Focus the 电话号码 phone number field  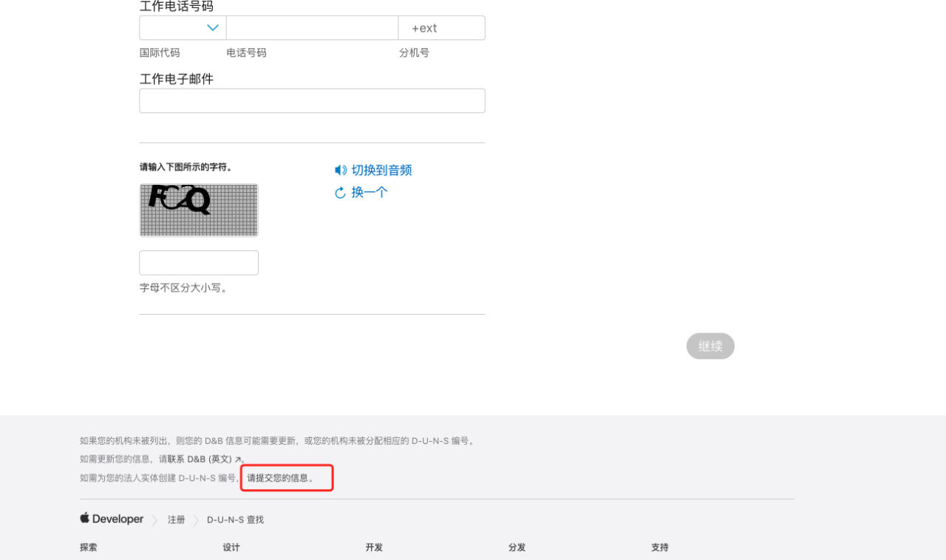pos(312,28)
